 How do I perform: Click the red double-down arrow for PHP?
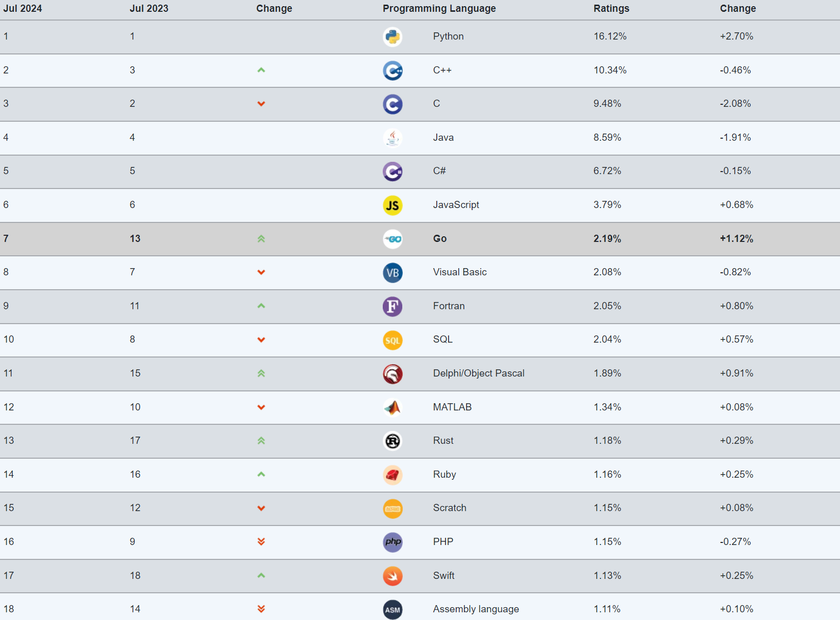pos(261,541)
